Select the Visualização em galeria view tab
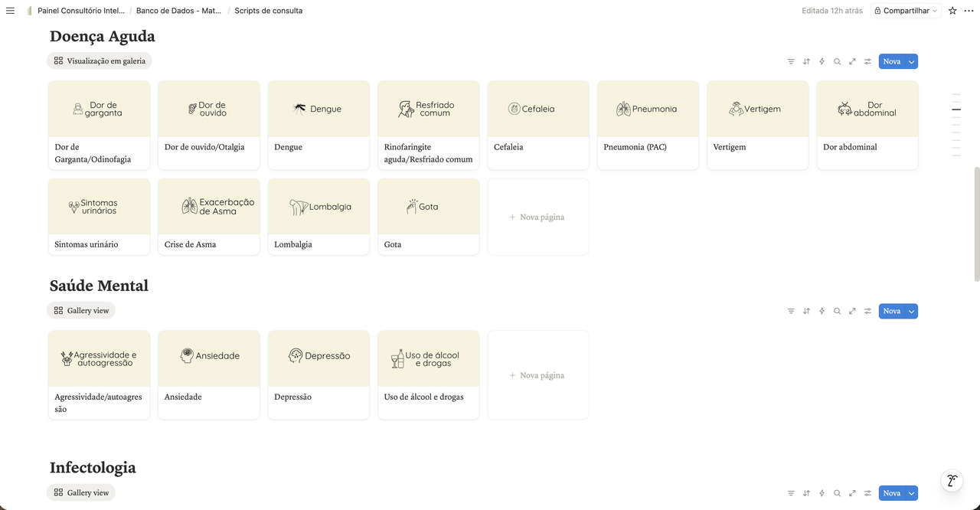980x510 pixels. coord(100,61)
